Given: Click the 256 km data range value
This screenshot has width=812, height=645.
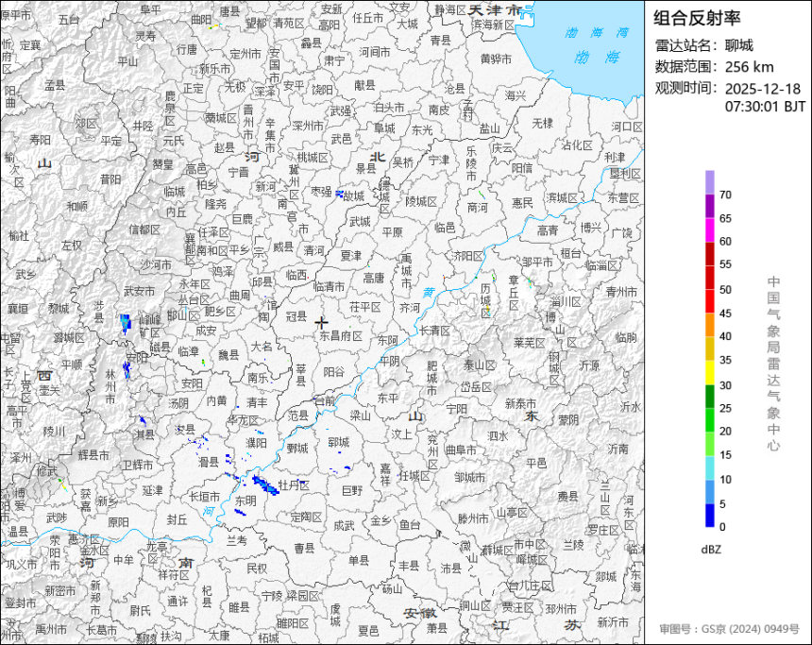Looking at the screenshot, I should point(749,67).
